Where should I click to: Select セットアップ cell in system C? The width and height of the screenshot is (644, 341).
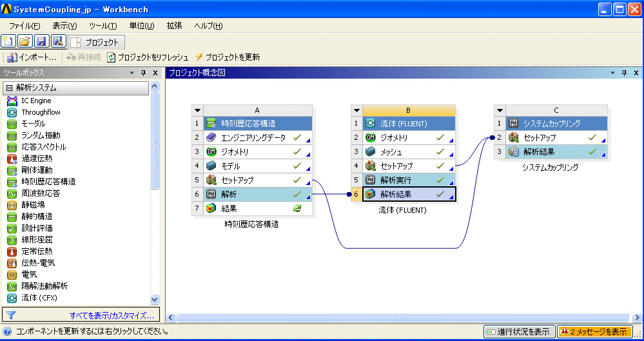[x=556, y=138]
